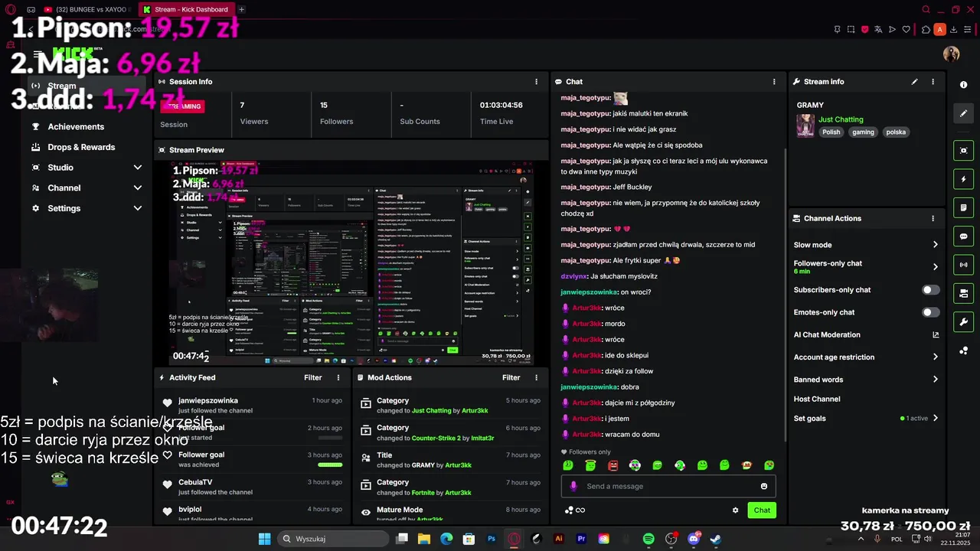Screen dimensions: 980x551
Task: Click the gaming tag chip
Action: [863, 132]
